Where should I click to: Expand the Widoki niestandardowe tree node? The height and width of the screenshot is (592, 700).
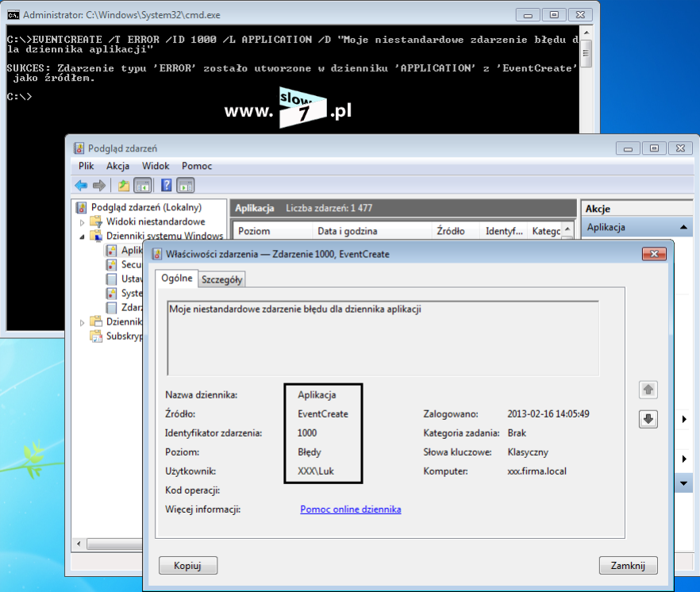click(83, 222)
